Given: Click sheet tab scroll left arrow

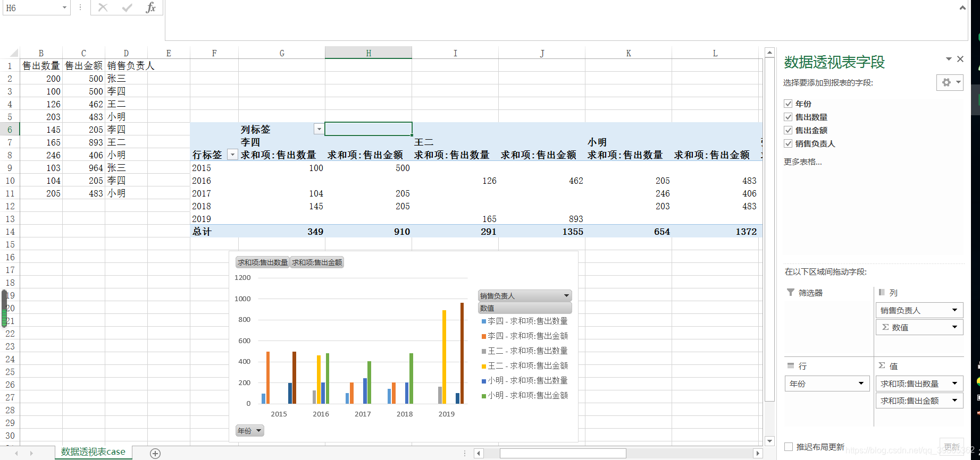Looking at the screenshot, I should [16, 453].
